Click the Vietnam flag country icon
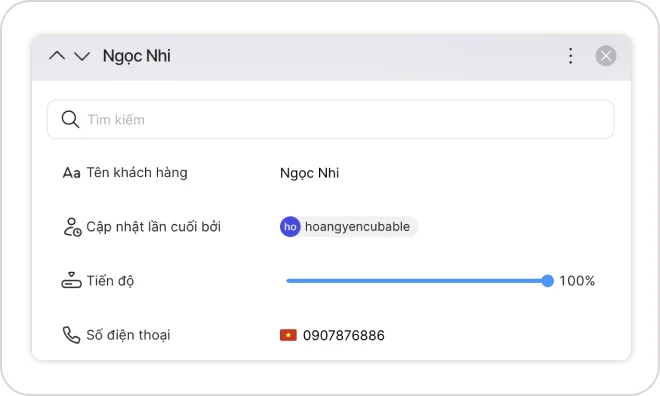The image size is (660, 396). [288, 335]
